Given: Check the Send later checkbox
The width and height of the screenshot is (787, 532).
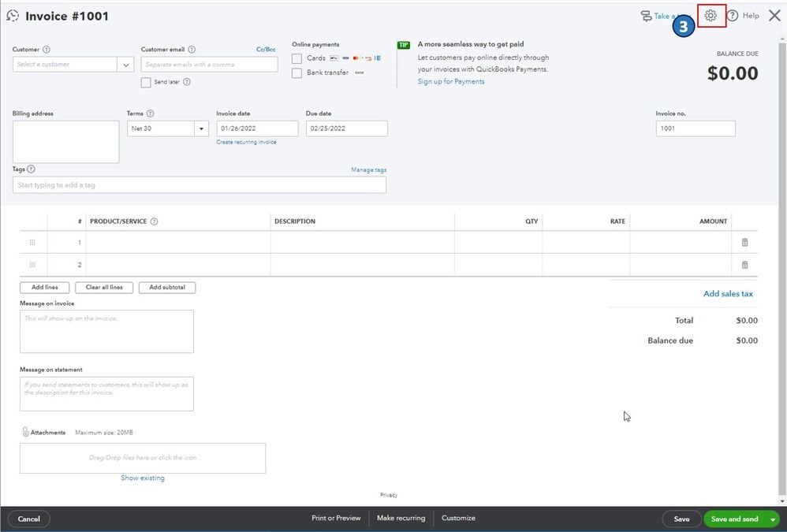Looking at the screenshot, I should 146,82.
